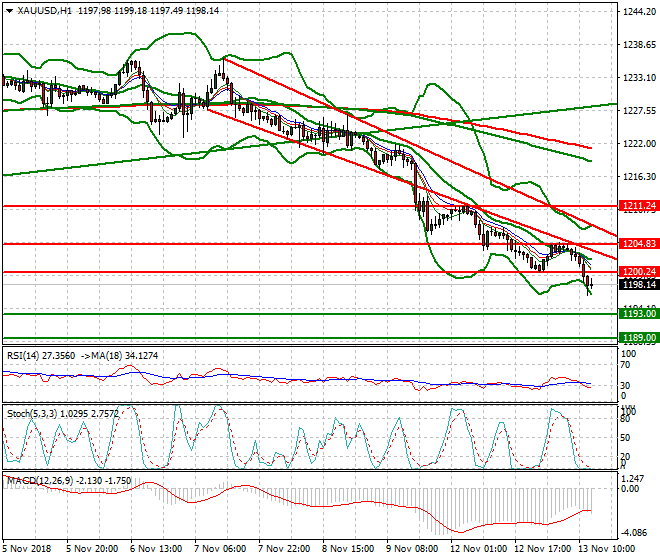Click the 1244.20 price scale value
Image resolution: width=660 pixels, height=560 pixels.
(x=639, y=12)
